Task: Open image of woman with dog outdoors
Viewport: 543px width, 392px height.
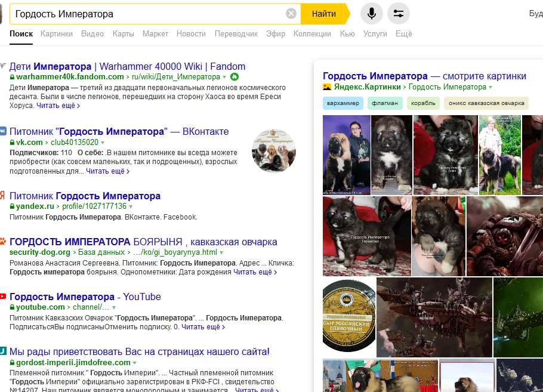Action: [499, 155]
